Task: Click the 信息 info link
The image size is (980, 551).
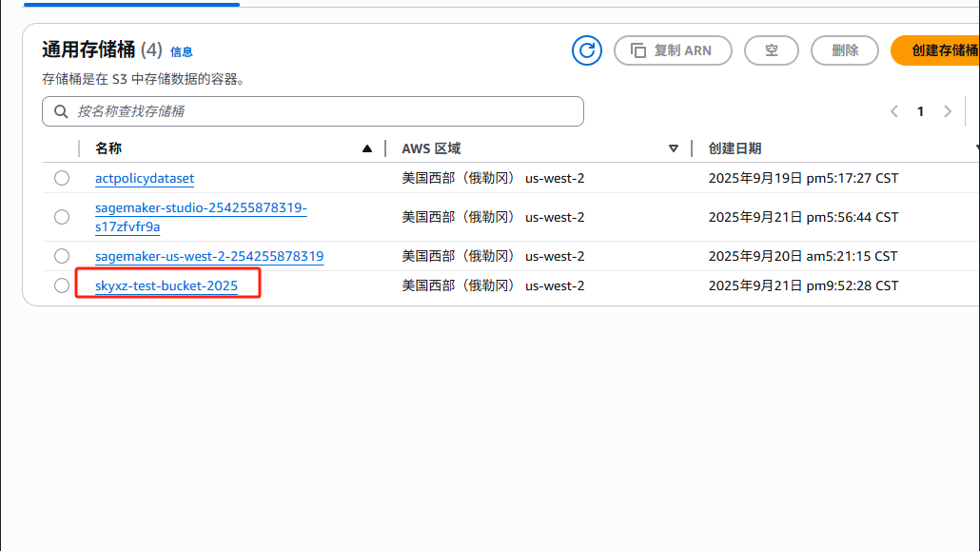Action: pyautogui.click(x=182, y=52)
